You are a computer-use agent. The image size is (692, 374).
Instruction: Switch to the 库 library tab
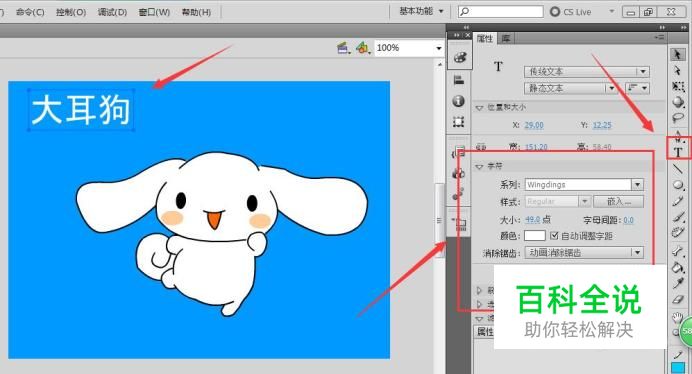point(506,38)
